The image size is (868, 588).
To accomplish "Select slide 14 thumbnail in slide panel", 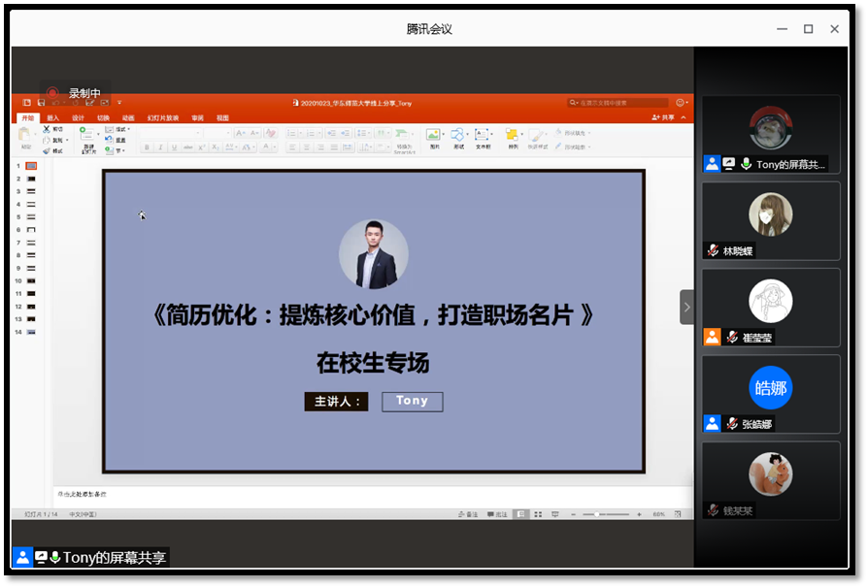I will pyautogui.click(x=31, y=331).
